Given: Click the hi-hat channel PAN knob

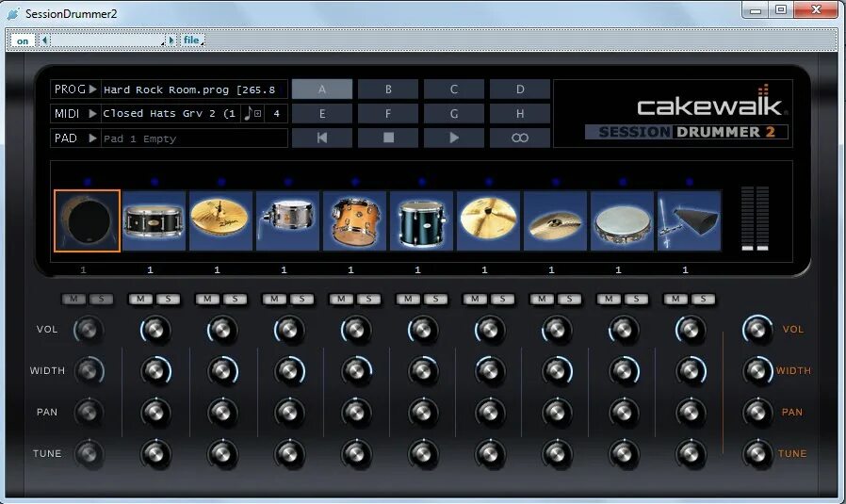Looking at the screenshot, I should pyautogui.click(x=221, y=413).
